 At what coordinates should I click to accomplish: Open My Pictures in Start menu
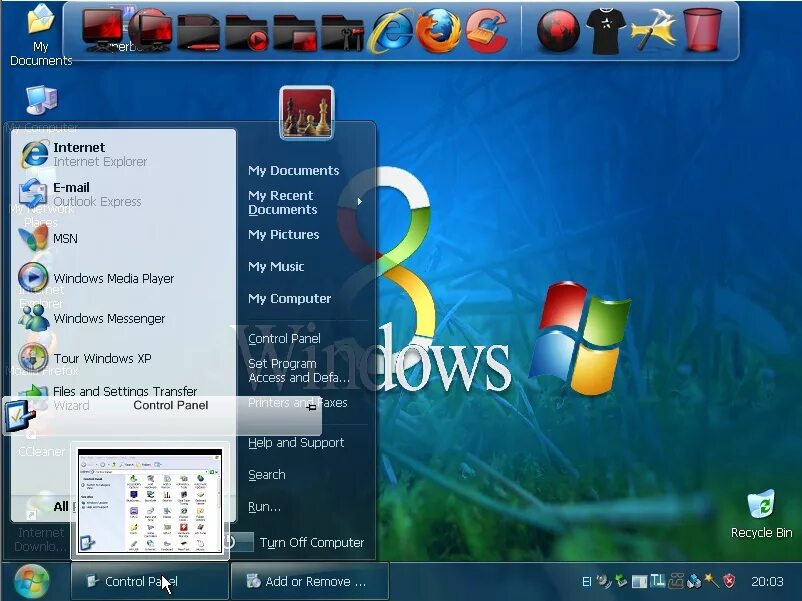(x=283, y=234)
